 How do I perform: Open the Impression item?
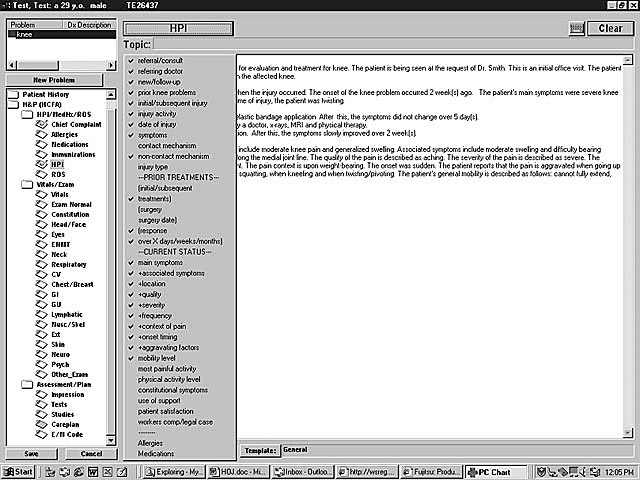tap(67, 394)
